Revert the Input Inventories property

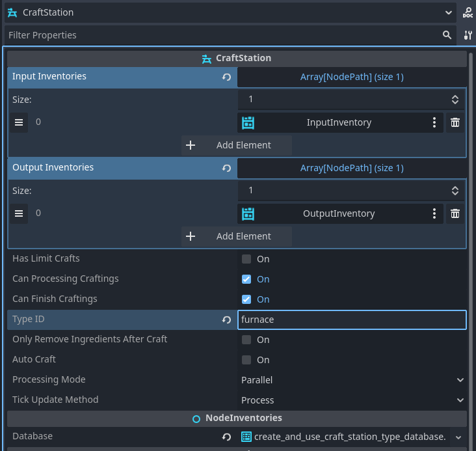click(x=226, y=77)
